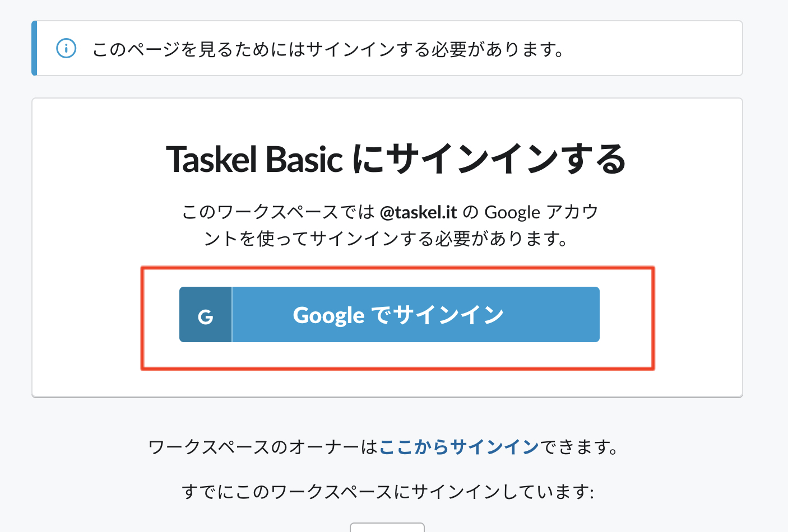
Task: Click the ントを使ってサインイン description line
Action: pyautogui.click(x=387, y=239)
